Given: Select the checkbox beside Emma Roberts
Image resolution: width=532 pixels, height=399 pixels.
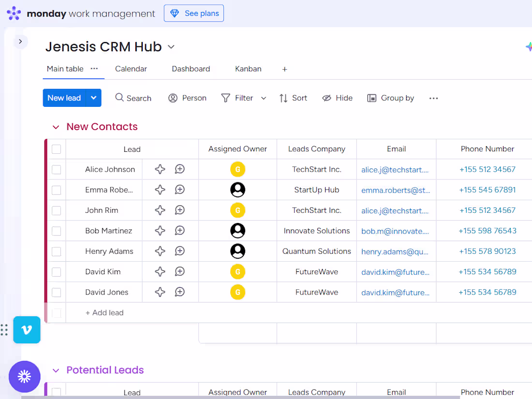Looking at the screenshot, I should pos(56,190).
